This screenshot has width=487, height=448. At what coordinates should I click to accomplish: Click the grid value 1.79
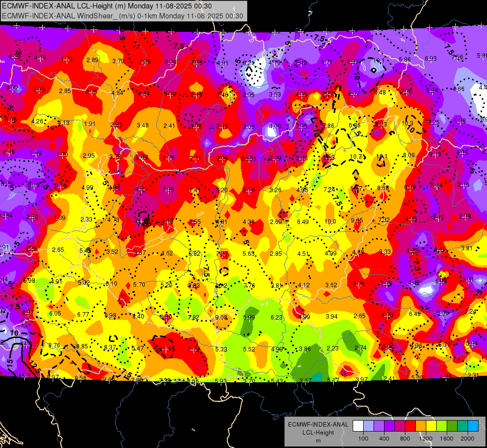(x=67, y=59)
